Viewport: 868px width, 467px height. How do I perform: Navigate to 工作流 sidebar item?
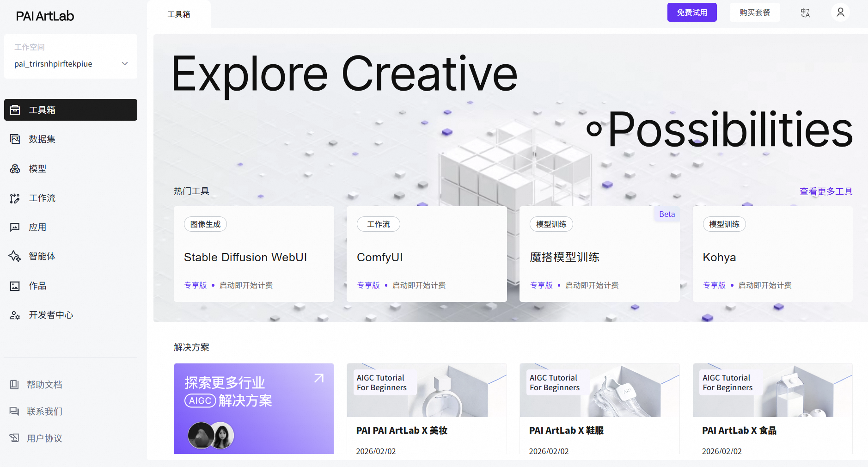click(x=71, y=198)
